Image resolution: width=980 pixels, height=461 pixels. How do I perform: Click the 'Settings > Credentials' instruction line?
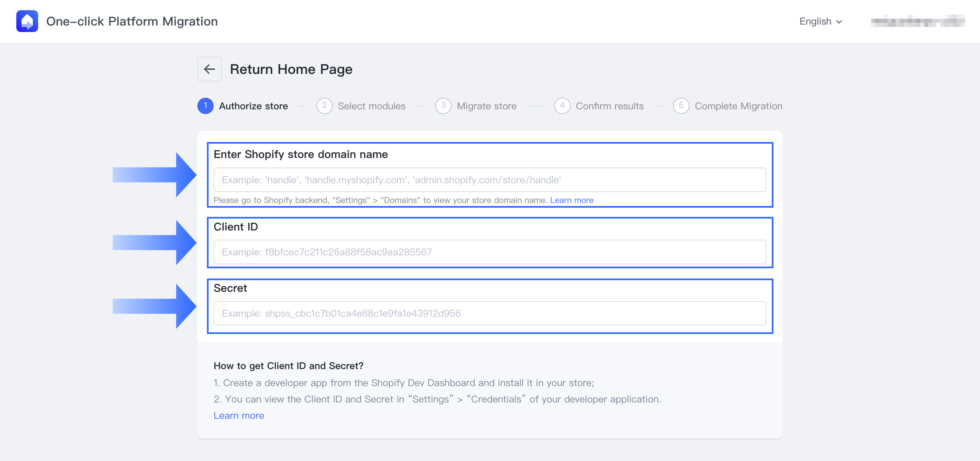point(438,399)
